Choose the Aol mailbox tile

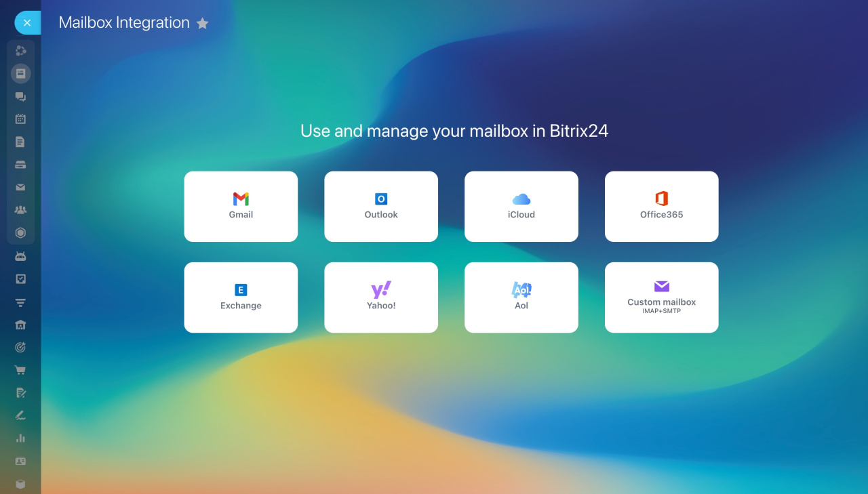521,297
